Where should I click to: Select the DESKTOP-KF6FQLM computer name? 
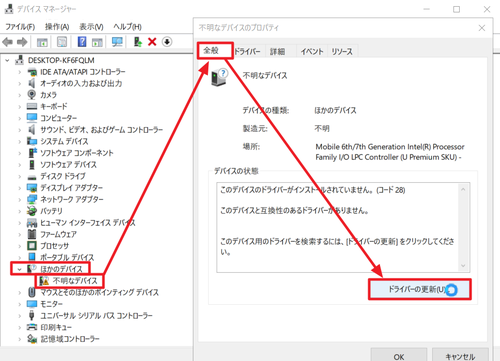pyautogui.click(x=61, y=60)
